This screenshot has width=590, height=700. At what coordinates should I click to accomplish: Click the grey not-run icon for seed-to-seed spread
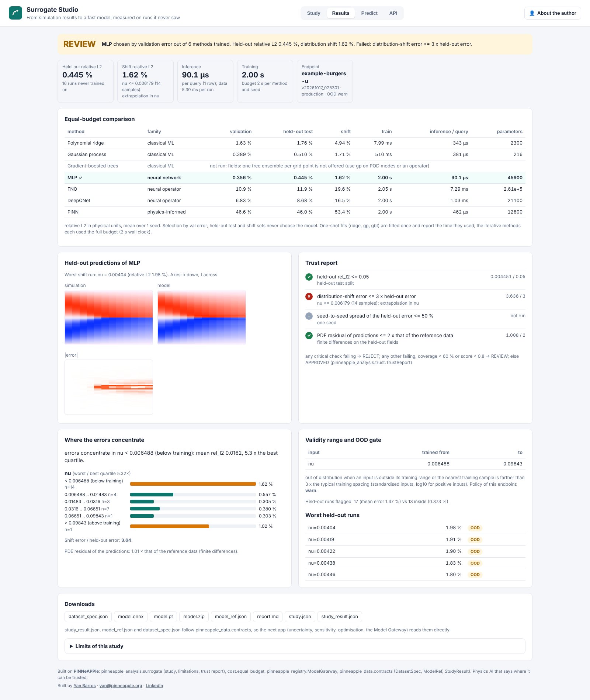309,316
